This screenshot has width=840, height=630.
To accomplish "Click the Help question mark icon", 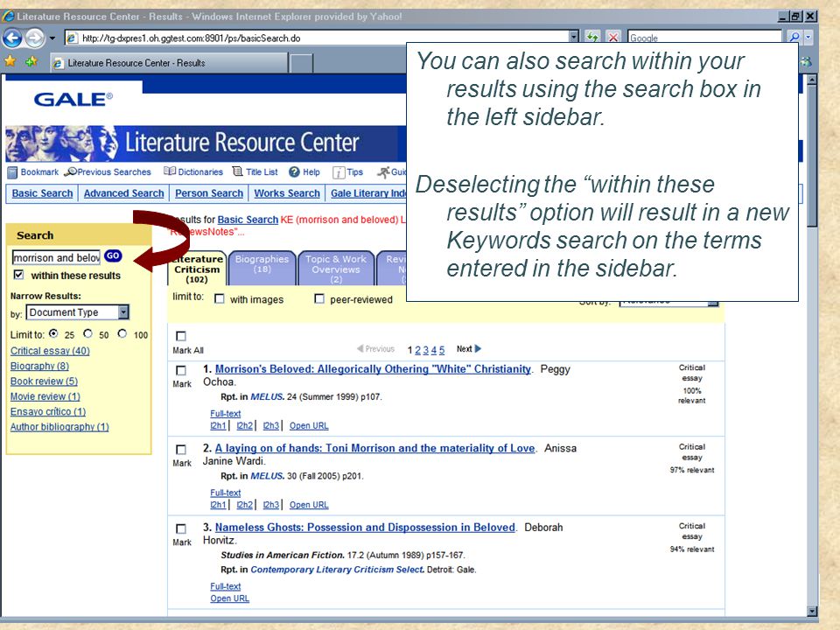I will pyautogui.click(x=294, y=172).
